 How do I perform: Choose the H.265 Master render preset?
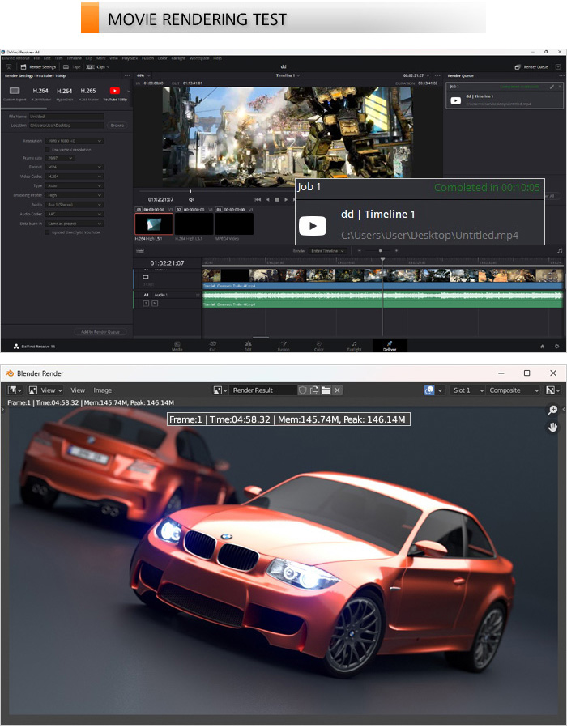click(88, 93)
